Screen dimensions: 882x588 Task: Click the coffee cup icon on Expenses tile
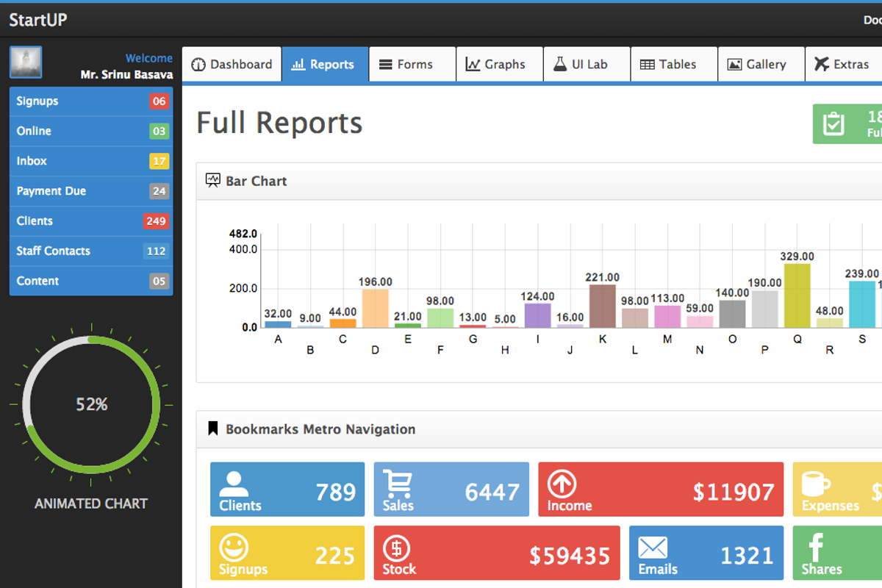click(816, 484)
